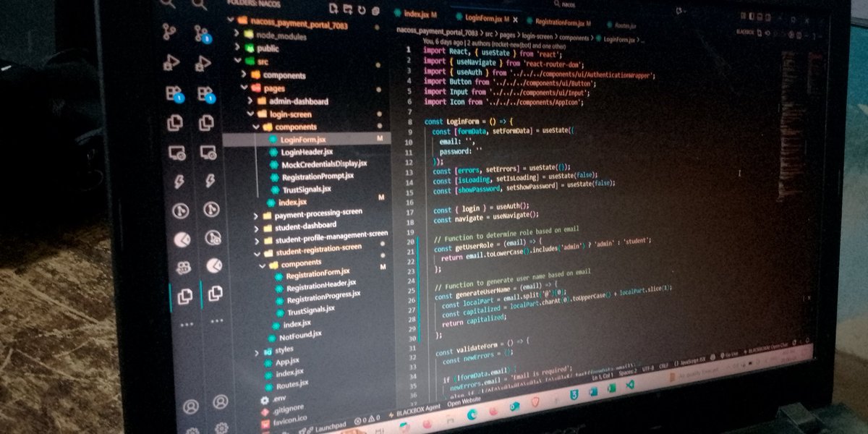Open RegistrationForm.jsx in the file tree
The width and height of the screenshot is (868, 434).
[x=318, y=273]
